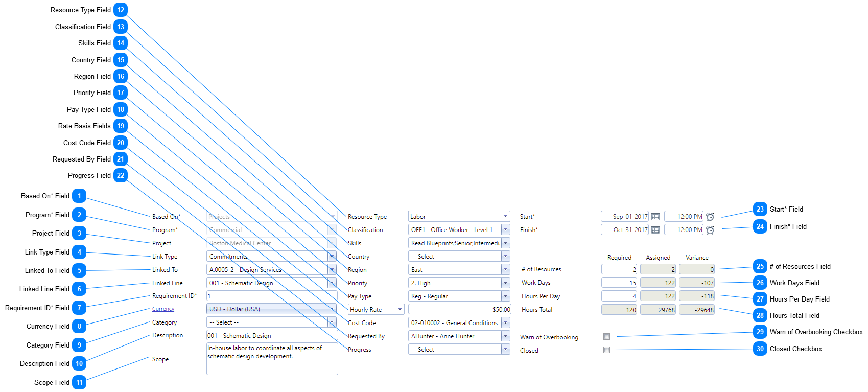
Task: Click the Work Days Assigned value 122
Action: click(658, 283)
